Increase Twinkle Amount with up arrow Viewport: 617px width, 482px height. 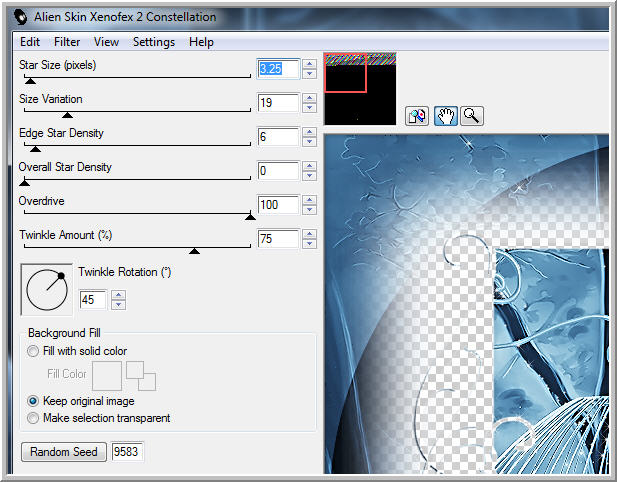tap(310, 234)
